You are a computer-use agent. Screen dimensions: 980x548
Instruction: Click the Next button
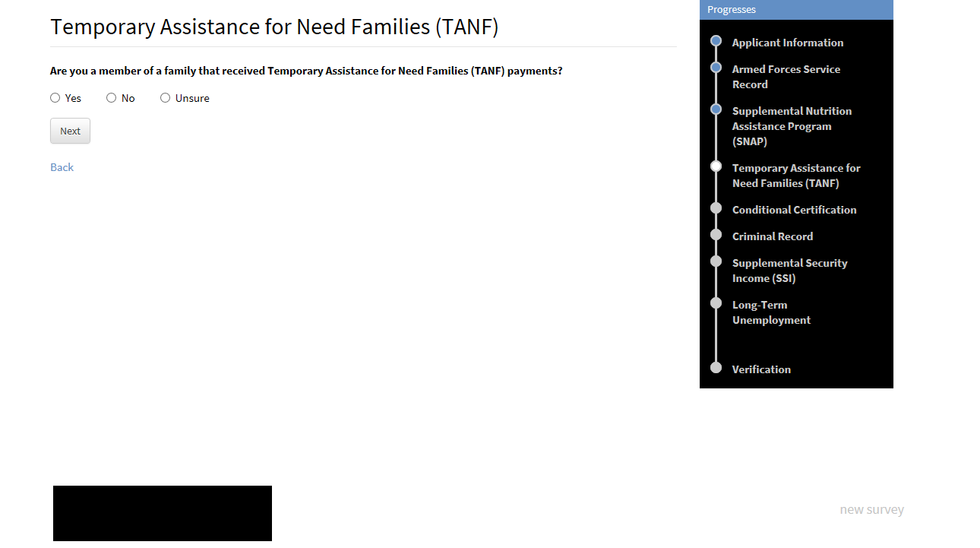[70, 131]
